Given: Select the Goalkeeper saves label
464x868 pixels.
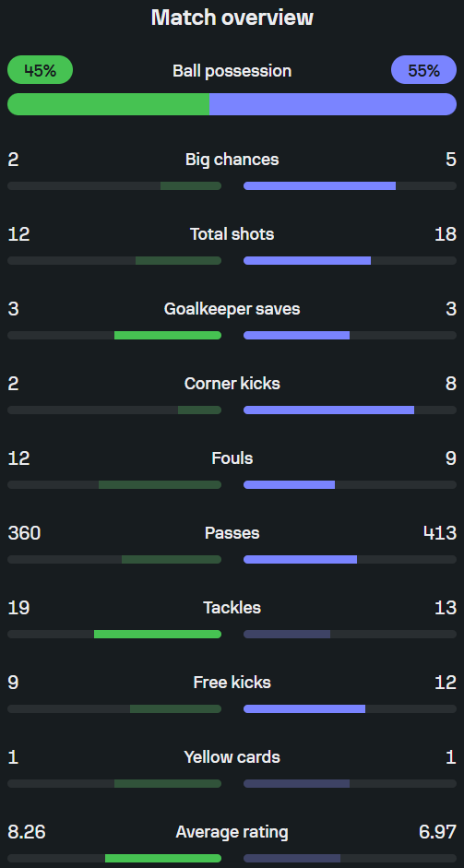Looking at the screenshot, I should click(232, 309).
